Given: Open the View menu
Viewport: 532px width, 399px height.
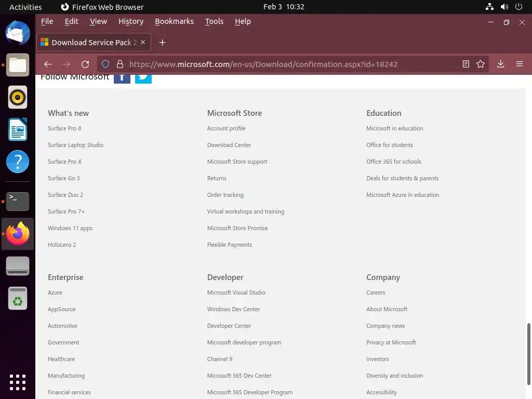Looking at the screenshot, I should point(98,21).
